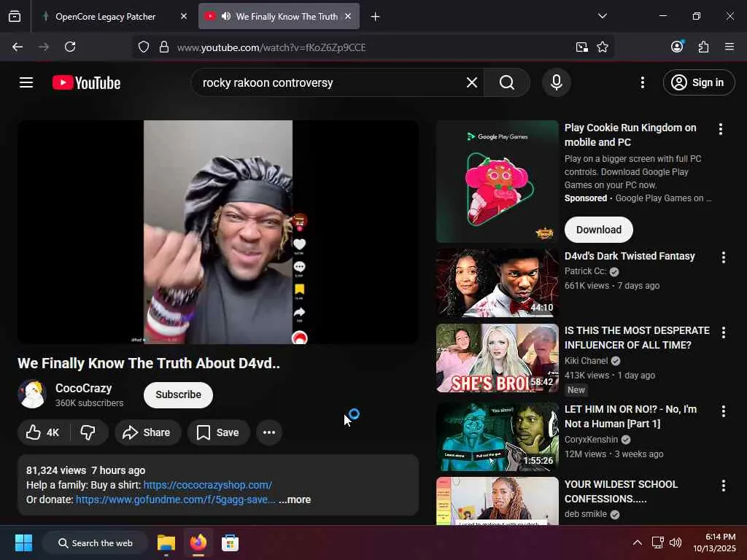Download Google Play Games from ad

[599, 230]
